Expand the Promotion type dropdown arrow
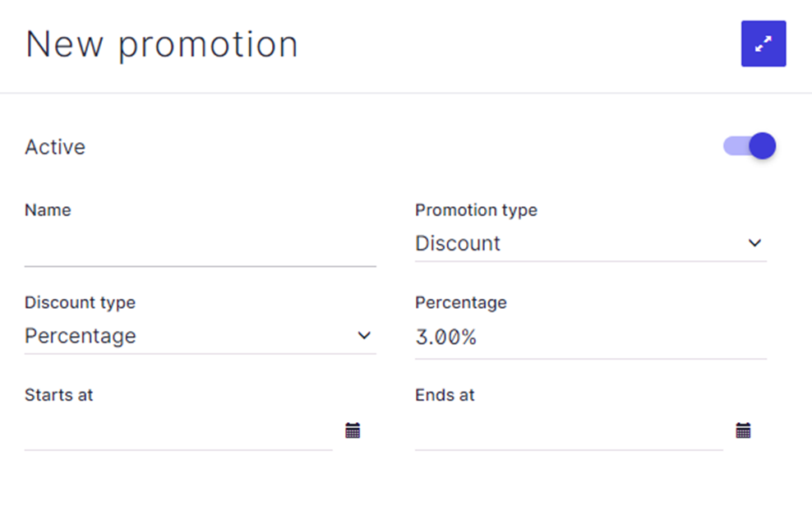Viewport: 812px width, 524px height. [x=754, y=243]
